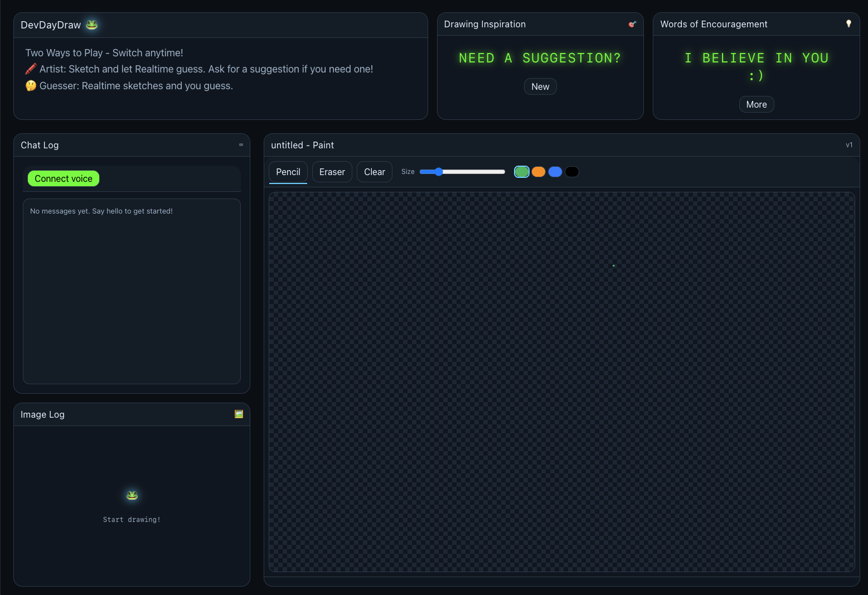Pick the blue color swatch
This screenshot has width=868, height=595.
[x=555, y=172]
